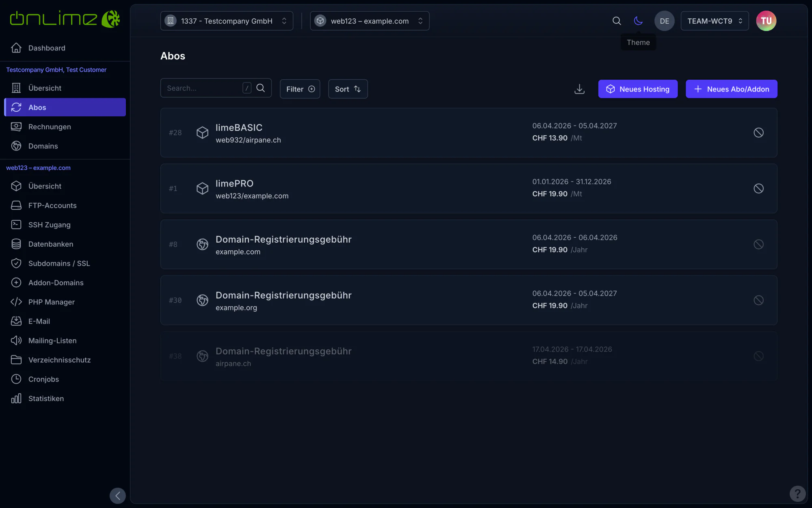This screenshot has height=508, width=812.
Task: Open the Sort options
Action: (x=348, y=89)
